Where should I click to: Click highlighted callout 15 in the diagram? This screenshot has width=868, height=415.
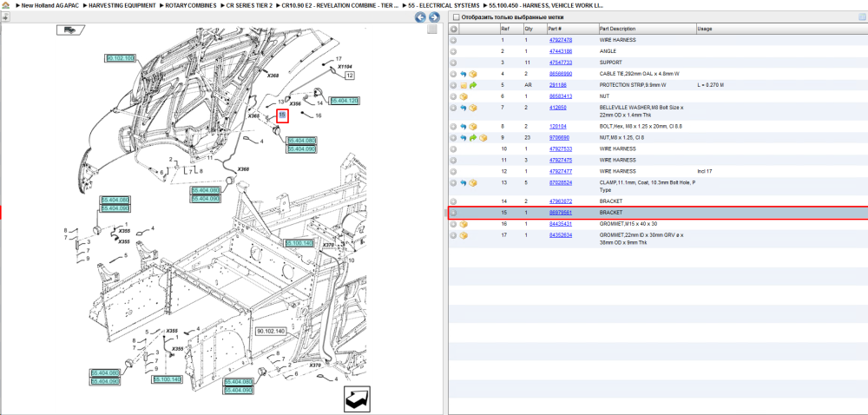282,115
